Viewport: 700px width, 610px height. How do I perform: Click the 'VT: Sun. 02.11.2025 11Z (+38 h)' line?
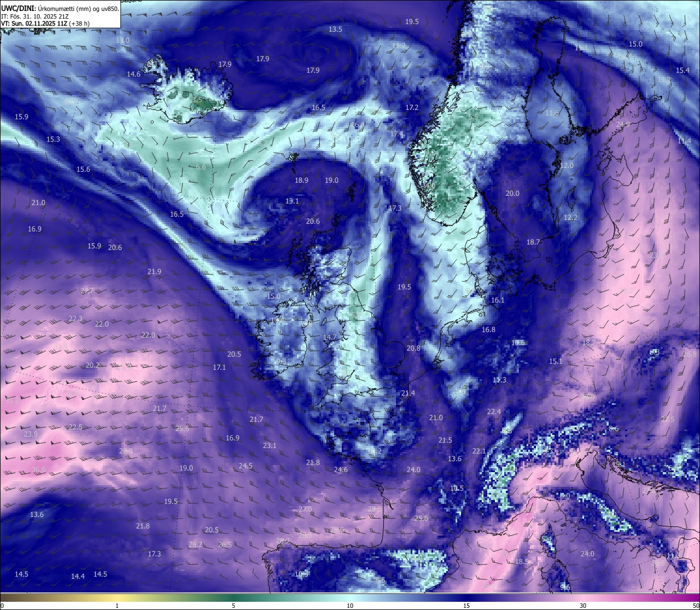pyautogui.click(x=45, y=24)
